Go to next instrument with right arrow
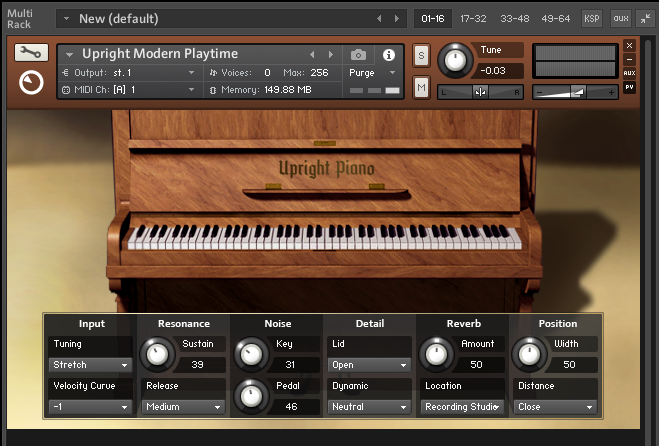 [x=331, y=54]
